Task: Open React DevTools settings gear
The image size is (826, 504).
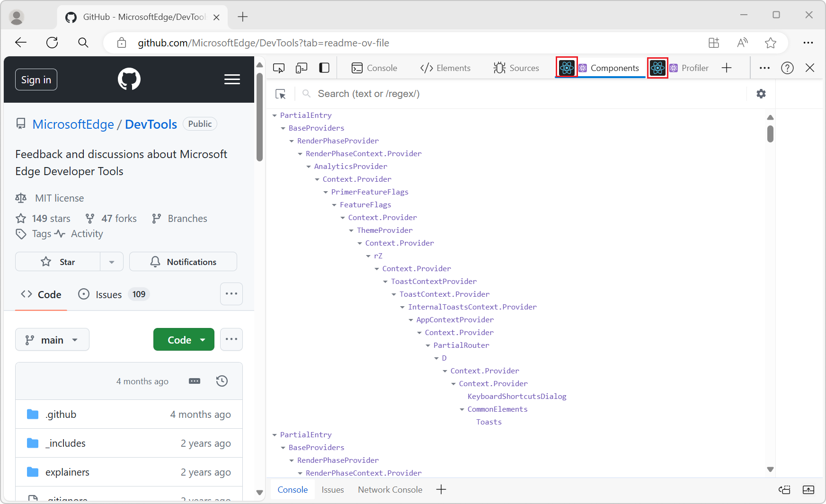Action: (x=761, y=94)
